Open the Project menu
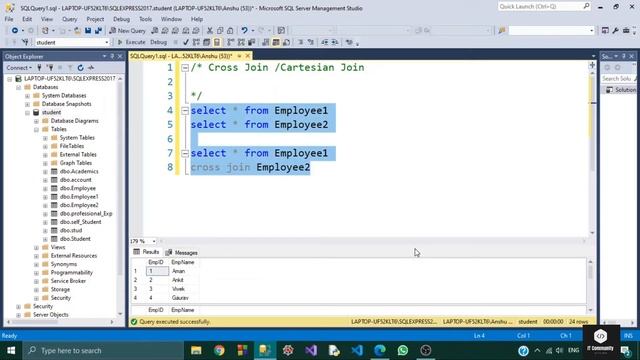The image size is (640, 360). point(95,19)
